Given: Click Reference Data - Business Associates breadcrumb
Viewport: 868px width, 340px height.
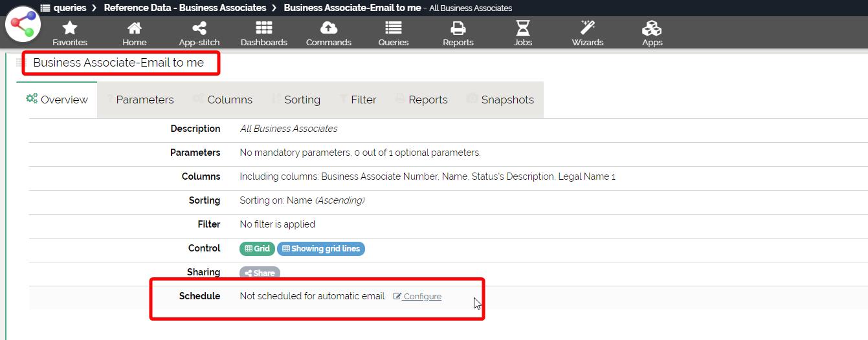Looking at the screenshot, I should pos(185,8).
